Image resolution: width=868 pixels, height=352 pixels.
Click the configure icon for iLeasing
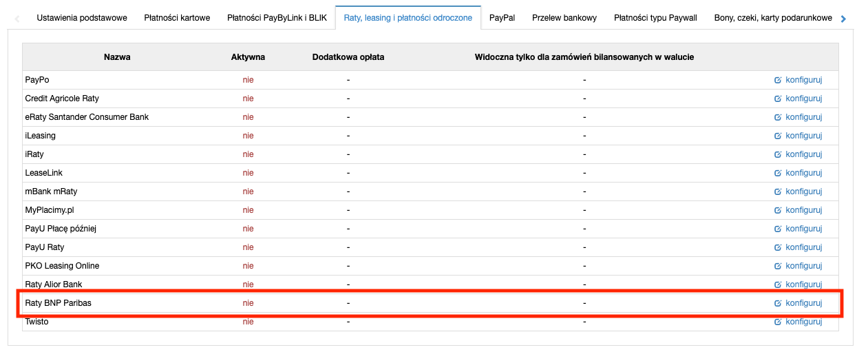(x=778, y=136)
